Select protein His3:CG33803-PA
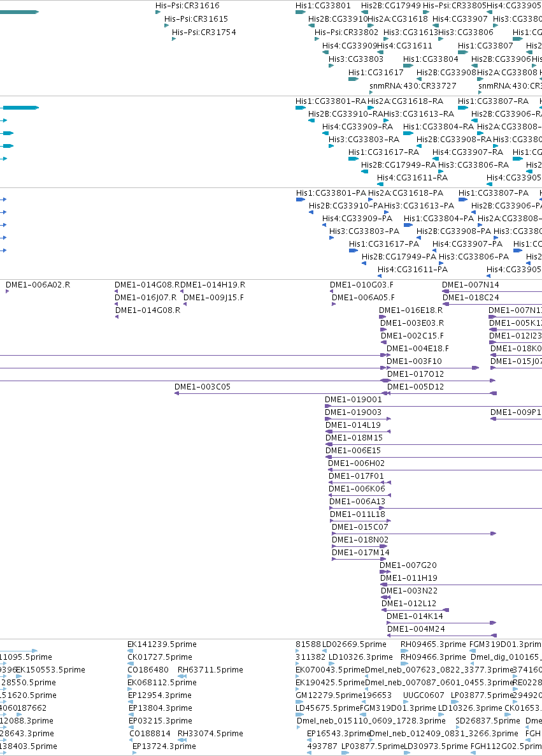This screenshot has height=756, width=542. coord(364,231)
